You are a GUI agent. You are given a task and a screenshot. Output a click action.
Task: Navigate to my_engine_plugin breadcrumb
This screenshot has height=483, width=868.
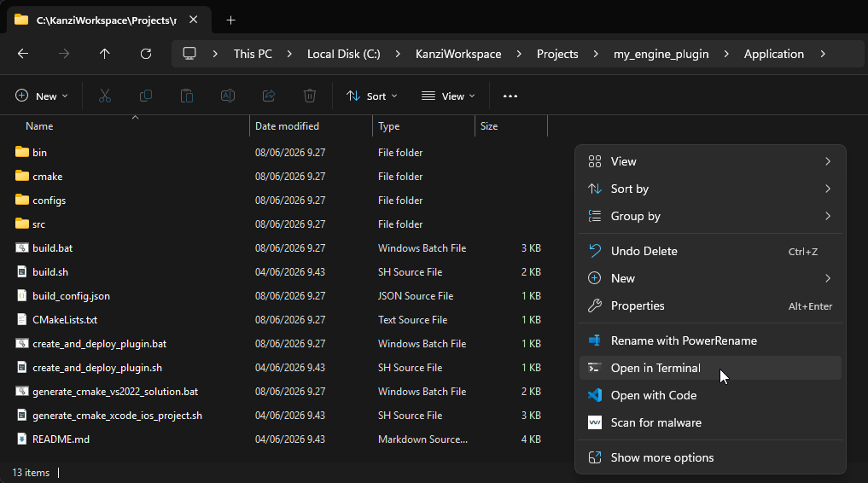point(661,54)
